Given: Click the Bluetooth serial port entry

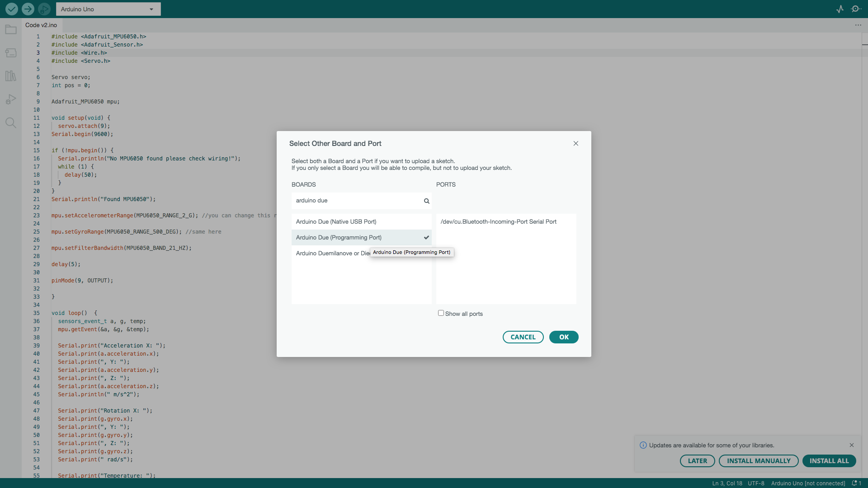Looking at the screenshot, I should pos(498,221).
